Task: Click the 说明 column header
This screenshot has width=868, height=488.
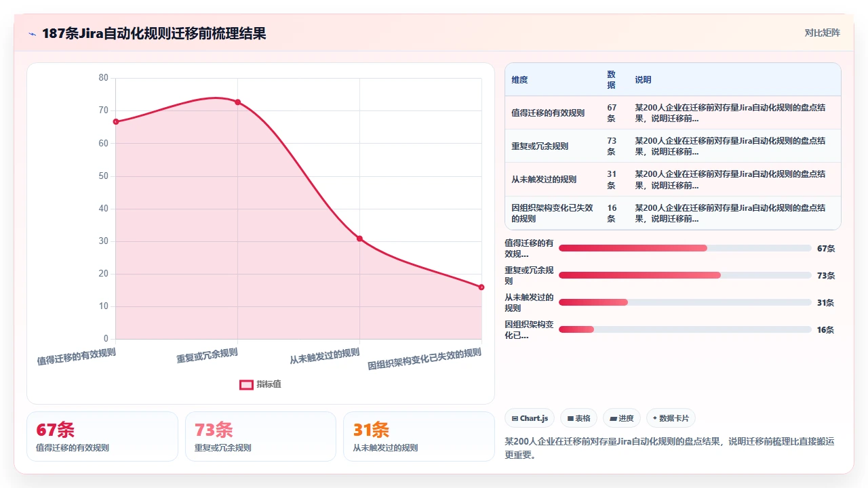Action: point(643,80)
